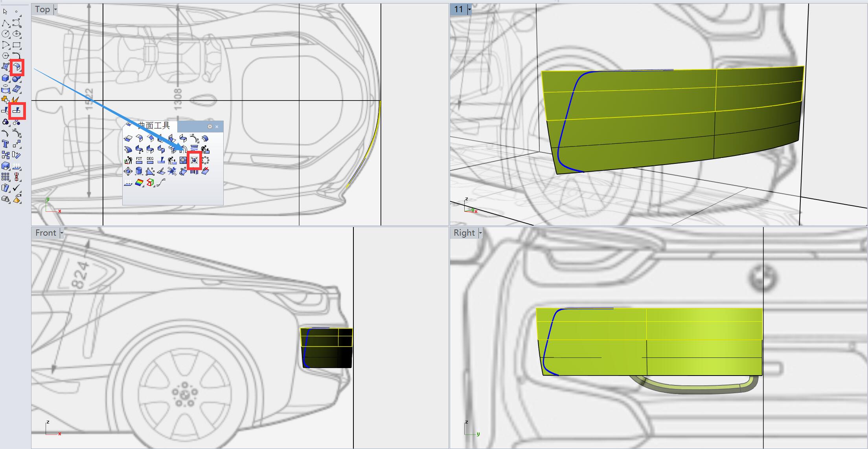The width and height of the screenshot is (868, 449).
Task: Click the DEG change degree icon
Action: (150, 160)
